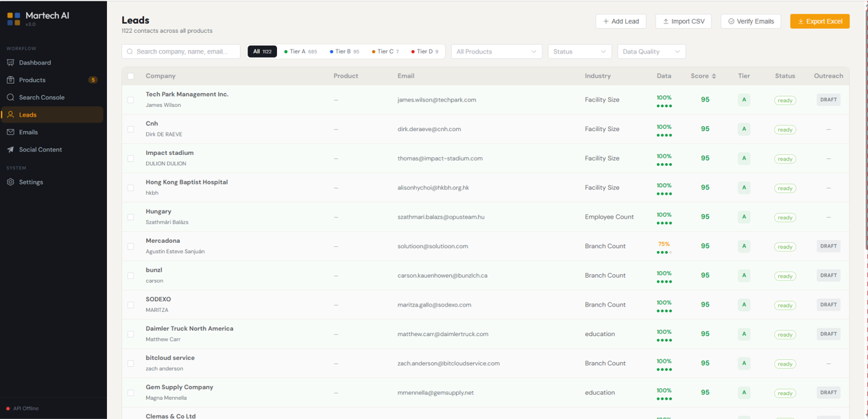Click the contact name Matthew Carr
Image resolution: width=868 pixels, height=419 pixels.
click(163, 339)
